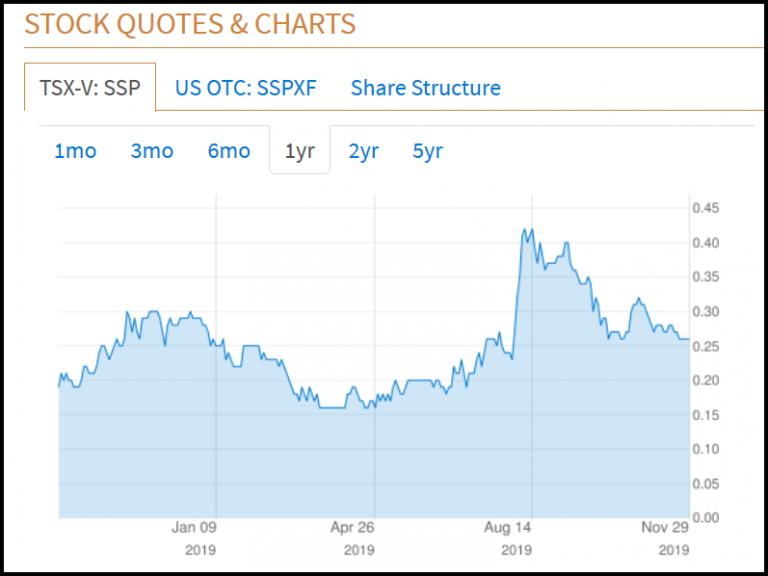View the 2yr price history
768x576 pixels.
click(363, 151)
